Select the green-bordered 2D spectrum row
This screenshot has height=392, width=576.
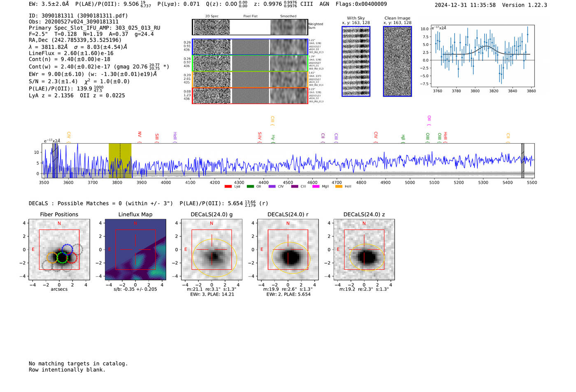[250, 63]
